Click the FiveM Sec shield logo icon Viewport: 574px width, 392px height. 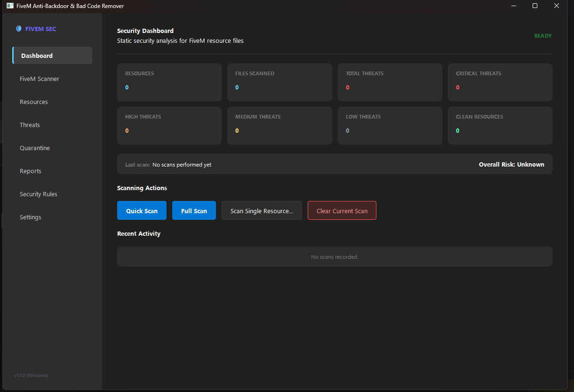pos(18,29)
